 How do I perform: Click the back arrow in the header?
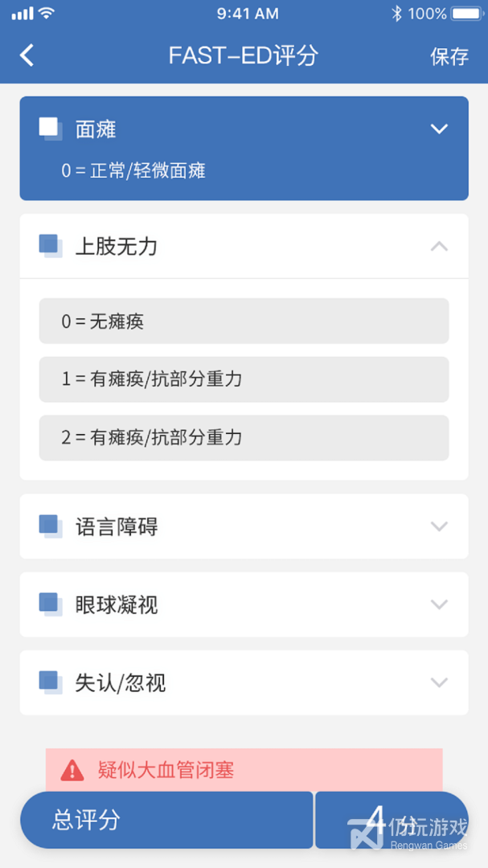[26, 55]
